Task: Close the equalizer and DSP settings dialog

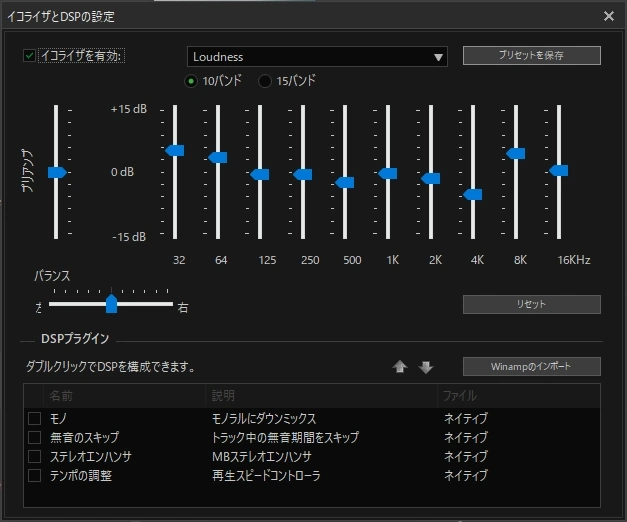Action: (x=609, y=16)
